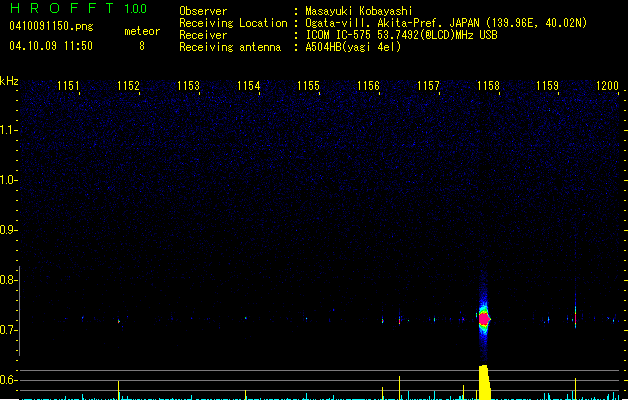Image resolution: width=629 pixels, height=400 pixels.
Task: Select the 1155 time label
Action: pos(308,86)
